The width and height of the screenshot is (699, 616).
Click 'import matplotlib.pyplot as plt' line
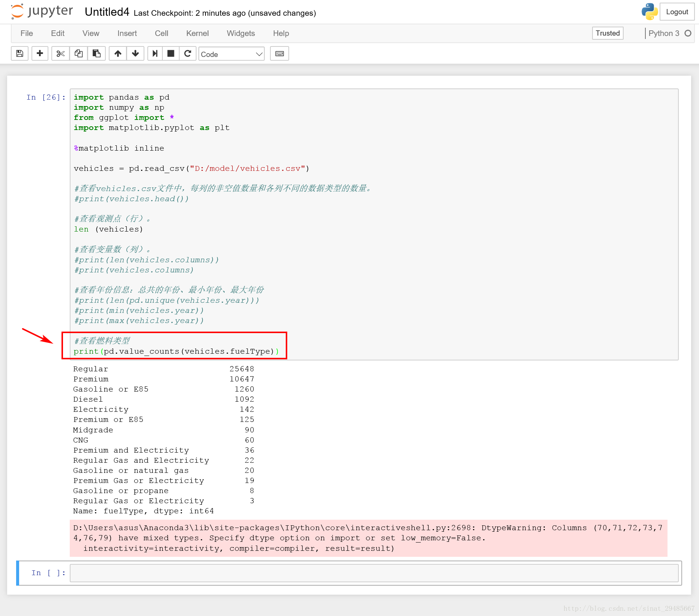151,128
